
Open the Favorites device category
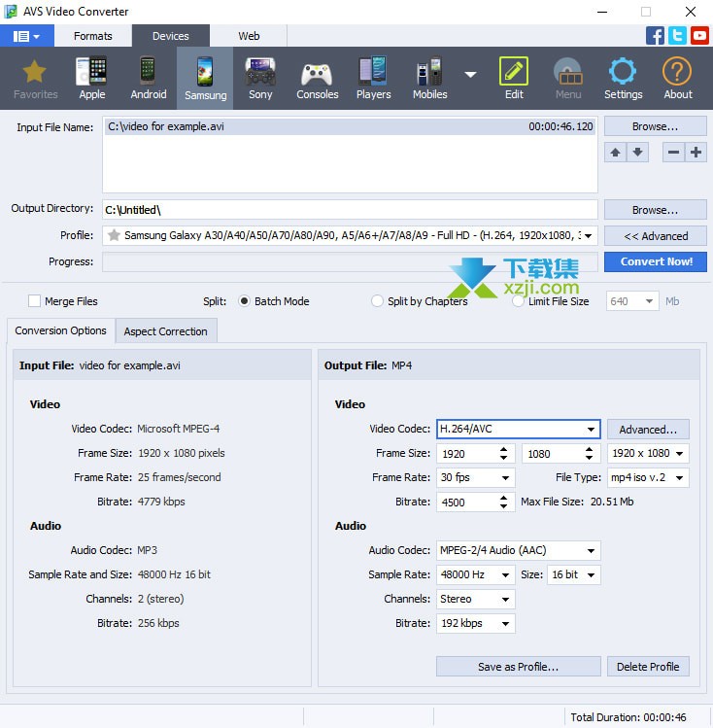click(35, 78)
